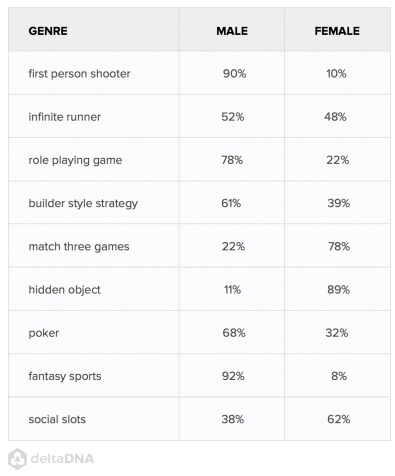Click the deltaDNA hexagon logo icon
395x476 pixels.
17,459
